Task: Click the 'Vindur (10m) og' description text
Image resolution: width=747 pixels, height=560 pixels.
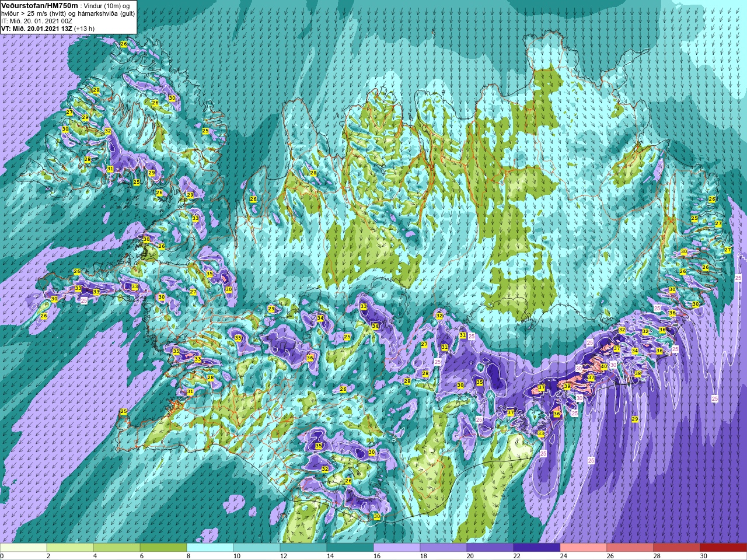Action: 106,5
